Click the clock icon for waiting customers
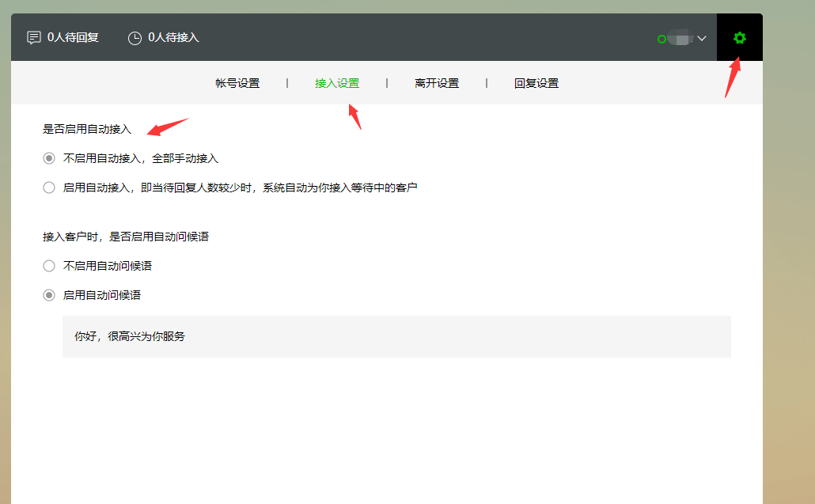Screen dimensions: 815x504 point(135,39)
